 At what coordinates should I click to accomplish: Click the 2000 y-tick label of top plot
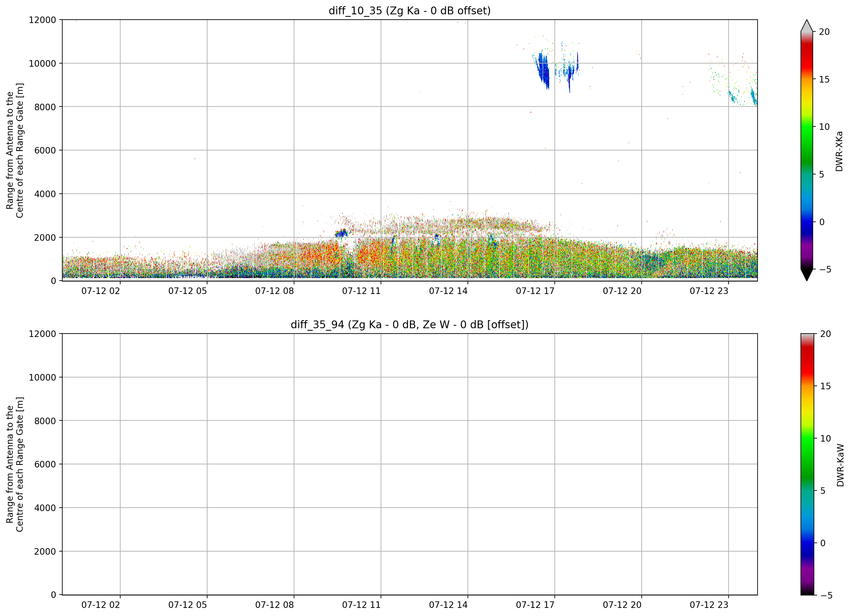click(x=45, y=238)
